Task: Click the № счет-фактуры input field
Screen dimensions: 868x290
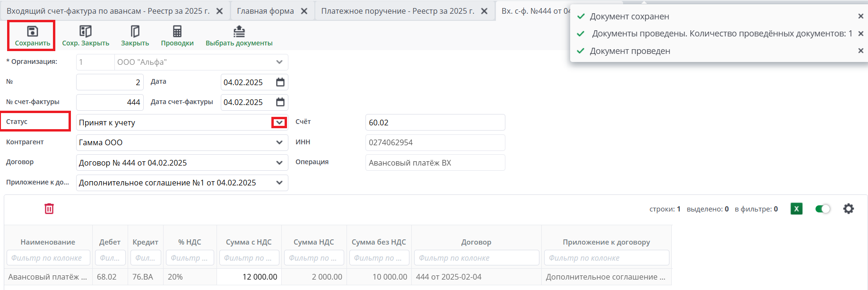Action: click(110, 102)
